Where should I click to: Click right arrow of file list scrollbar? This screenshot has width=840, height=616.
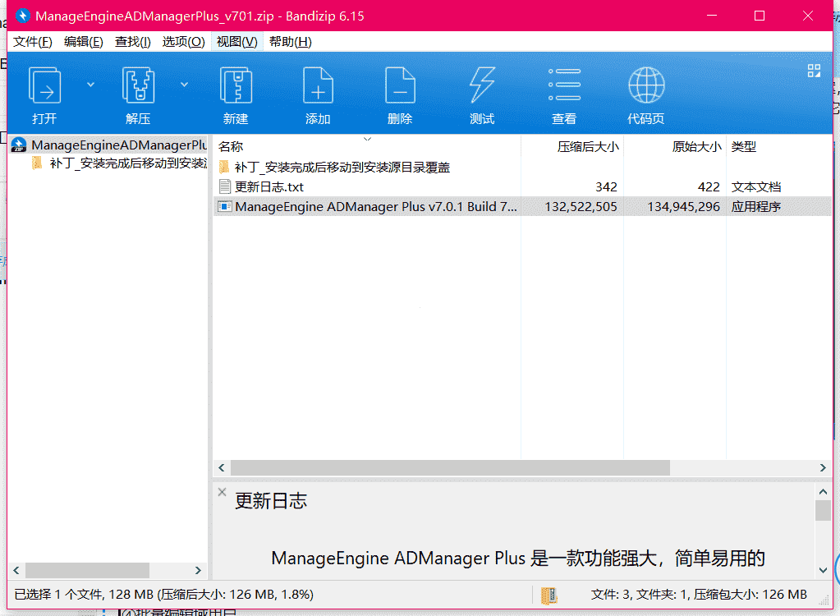click(823, 467)
